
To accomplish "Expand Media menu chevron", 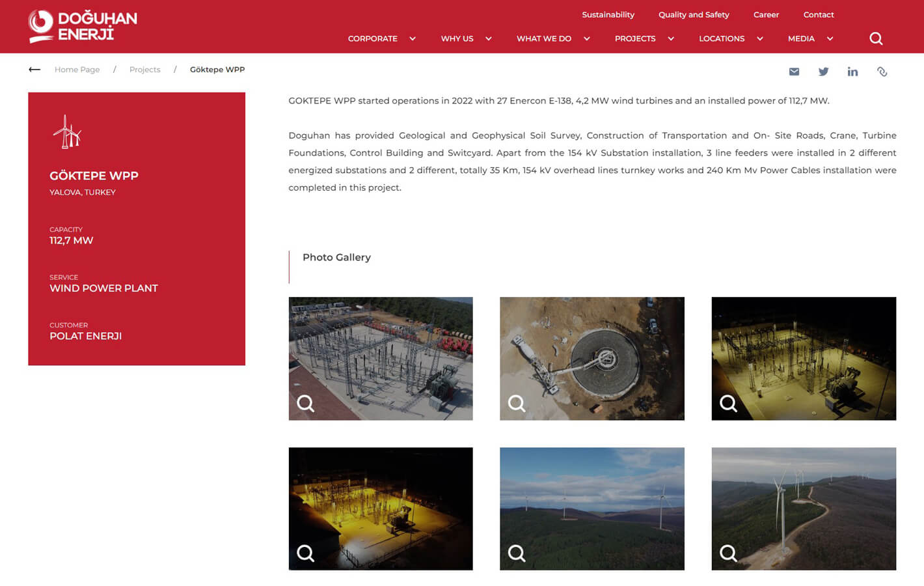I will tap(830, 38).
